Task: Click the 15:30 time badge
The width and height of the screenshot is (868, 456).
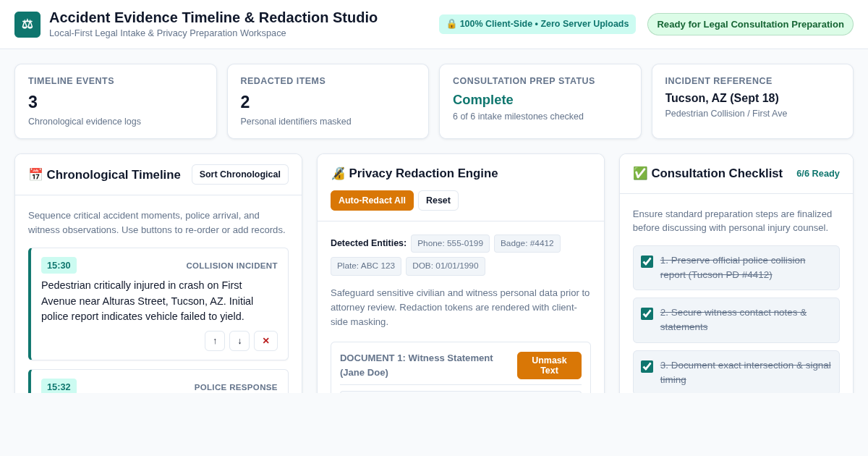Action: [59, 266]
